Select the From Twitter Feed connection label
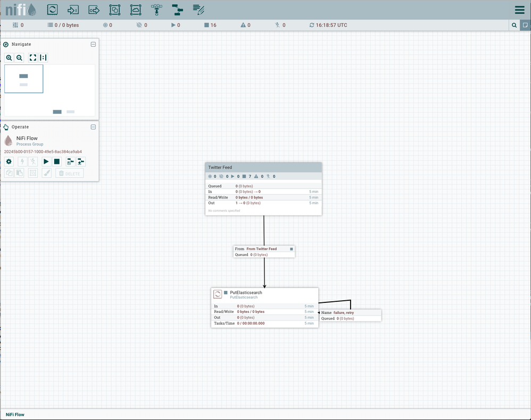The width and height of the screenshot is (531, 420). [261, 249]
